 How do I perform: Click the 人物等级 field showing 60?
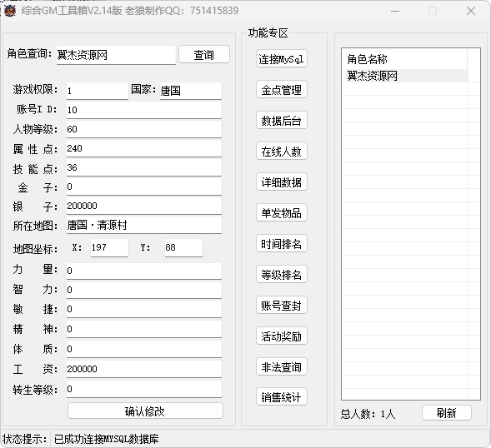pos(144,129)
